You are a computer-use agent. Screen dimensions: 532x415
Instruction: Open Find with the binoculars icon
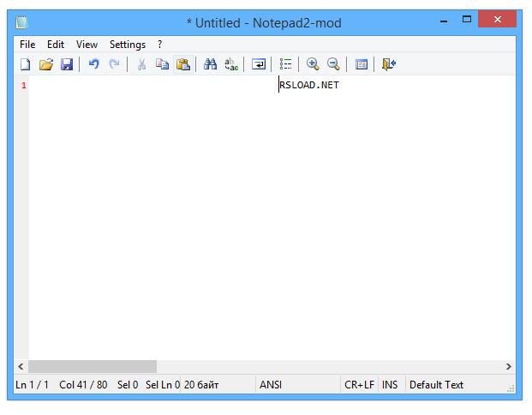211,64
